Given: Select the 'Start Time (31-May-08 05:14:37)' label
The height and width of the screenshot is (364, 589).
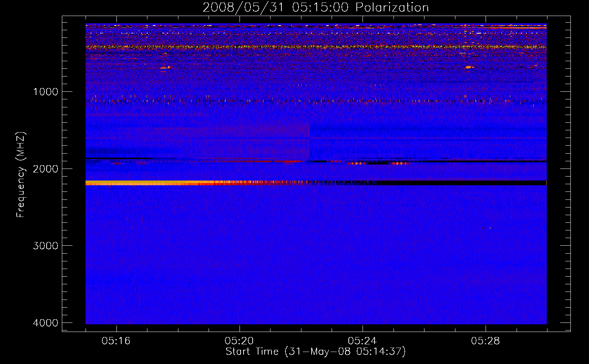Looking at the screenshot, I should click(x=316, y=352).
